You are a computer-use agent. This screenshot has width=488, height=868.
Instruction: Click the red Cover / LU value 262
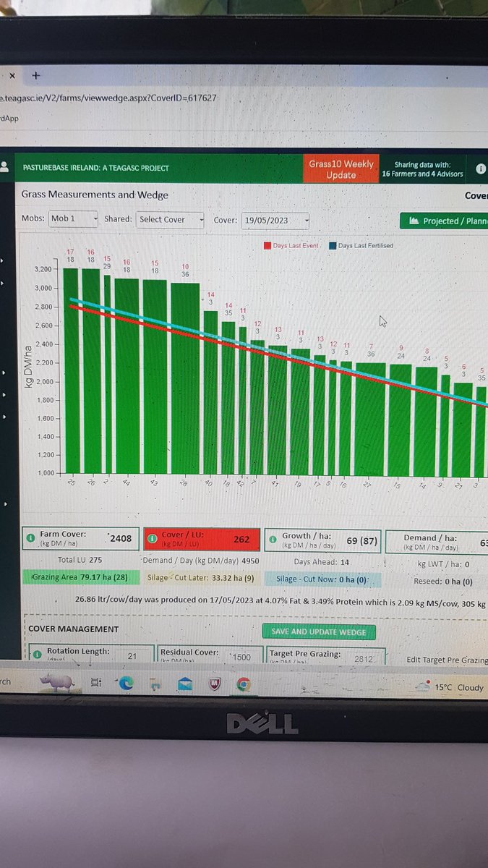click(241, 539)
